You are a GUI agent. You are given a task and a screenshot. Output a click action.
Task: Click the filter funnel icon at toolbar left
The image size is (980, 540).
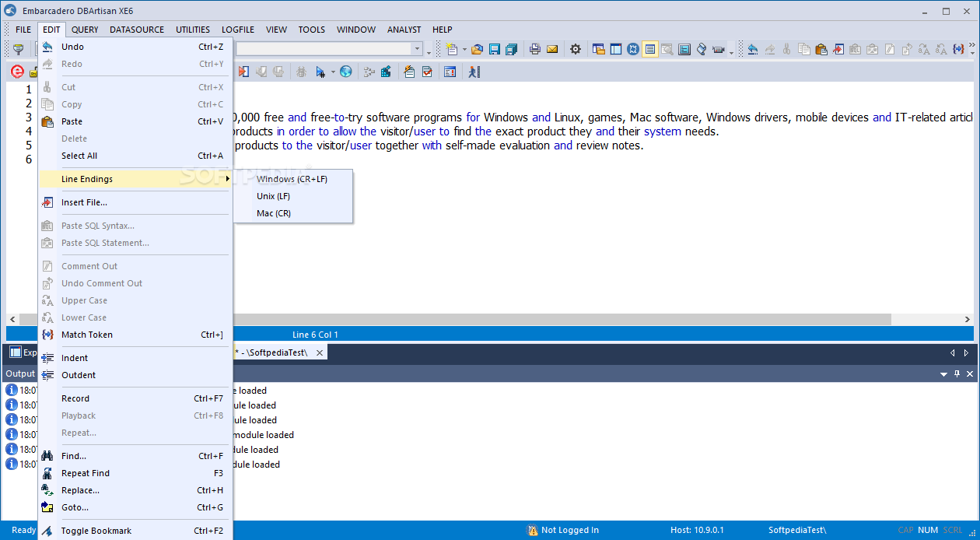point(18,49)
